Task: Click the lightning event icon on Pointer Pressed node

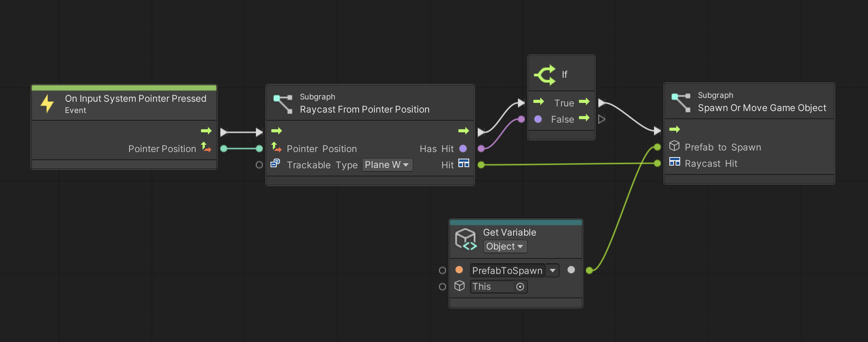Action: pos(48,104)
